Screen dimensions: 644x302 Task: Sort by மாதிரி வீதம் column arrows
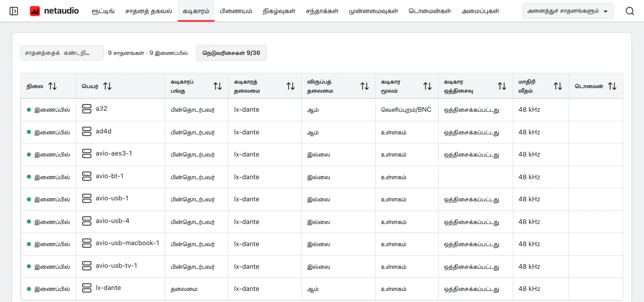pyautogui.click(x=558, y=86)
